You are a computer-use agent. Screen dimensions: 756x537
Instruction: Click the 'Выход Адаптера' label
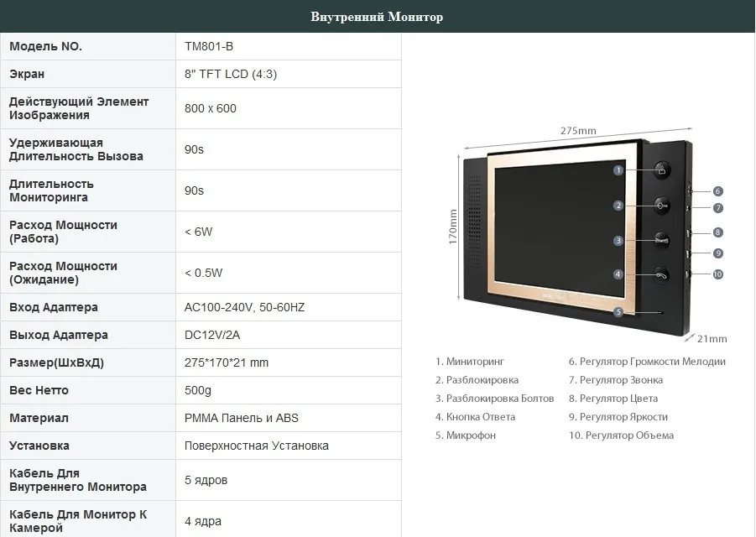click(x=59, y=335)
